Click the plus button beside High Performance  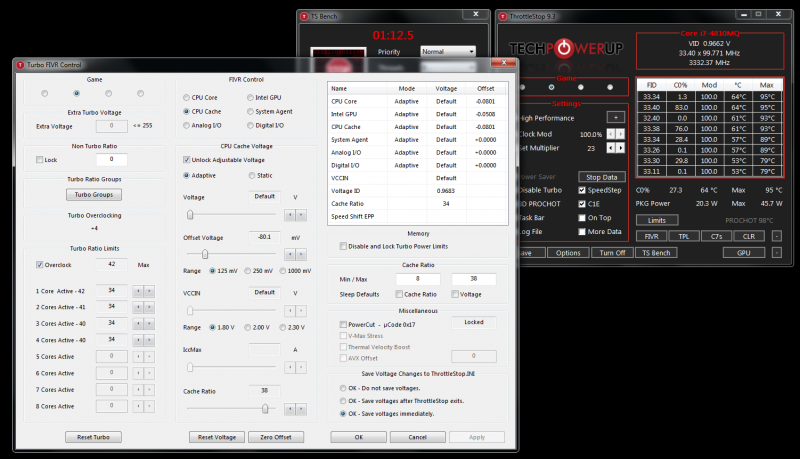[x=616, y=118]
